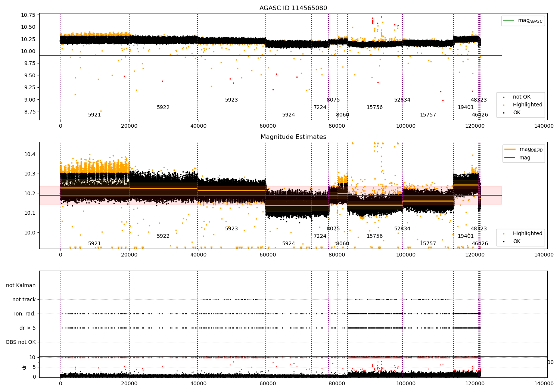
Task: Click the "not track" axis label
Action: pyautogui.click(x=24, y=299)
